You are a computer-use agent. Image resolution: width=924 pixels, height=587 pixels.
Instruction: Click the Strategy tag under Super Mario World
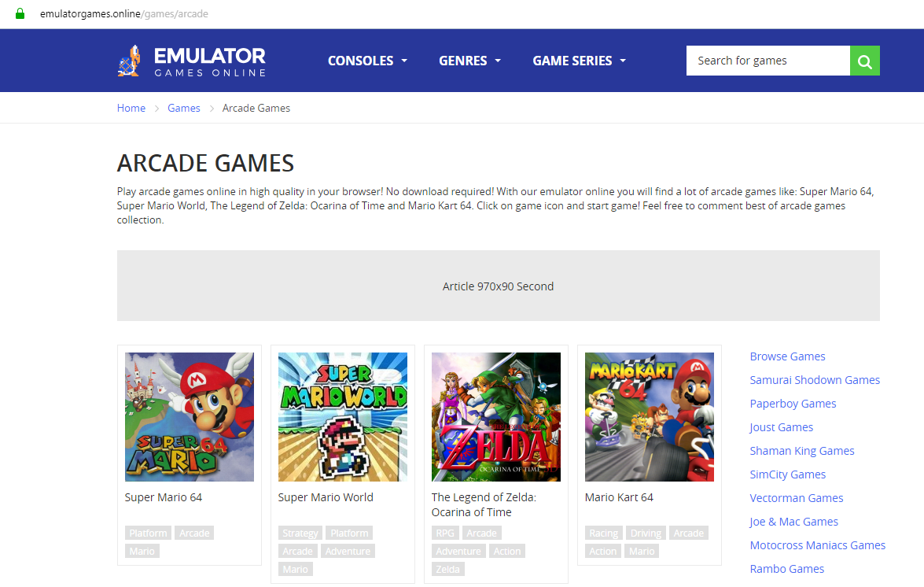click(300, 533)
